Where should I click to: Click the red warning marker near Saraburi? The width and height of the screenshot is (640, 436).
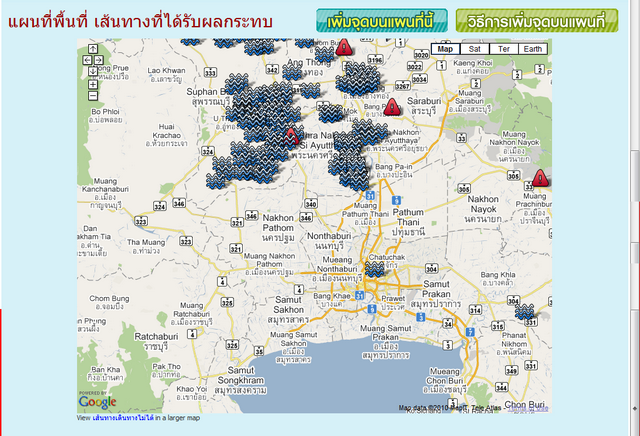tap(392, 105)
